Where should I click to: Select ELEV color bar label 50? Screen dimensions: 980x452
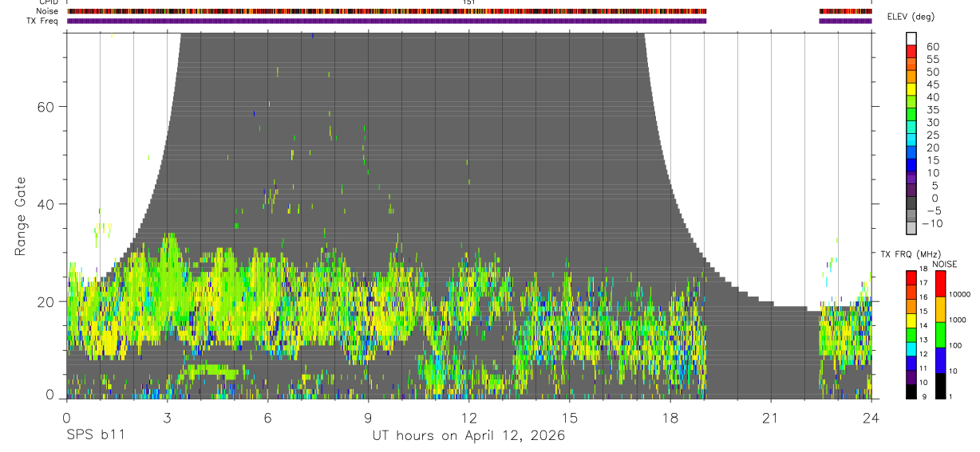click(x=932, y=73)
